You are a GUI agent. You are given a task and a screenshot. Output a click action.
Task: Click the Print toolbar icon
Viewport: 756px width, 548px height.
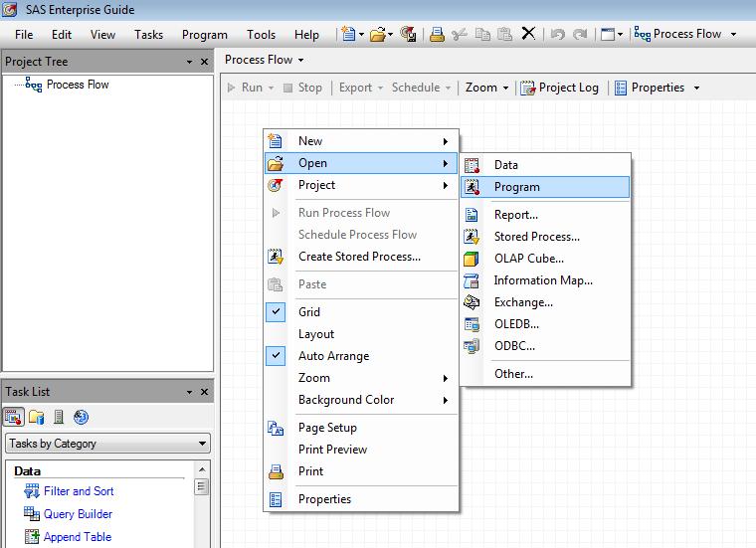437,34
